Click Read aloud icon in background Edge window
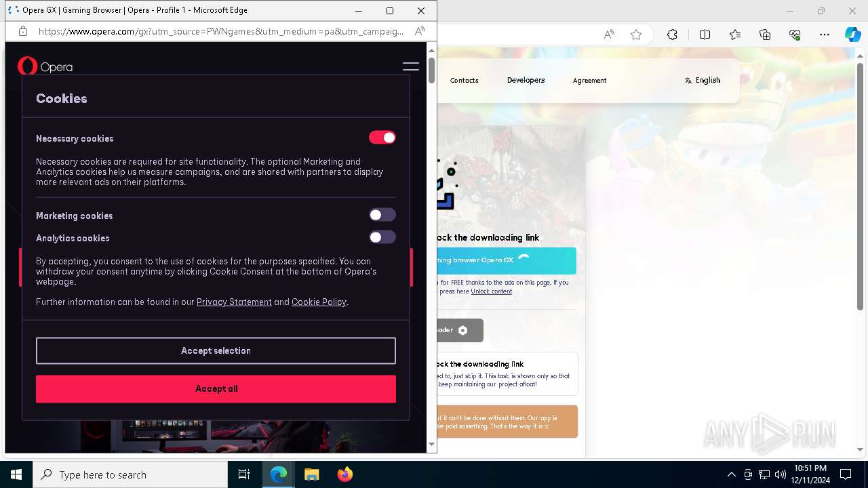The height and width of the screenshot is (488, 868). pyautogui.click(x=609, y=35)
